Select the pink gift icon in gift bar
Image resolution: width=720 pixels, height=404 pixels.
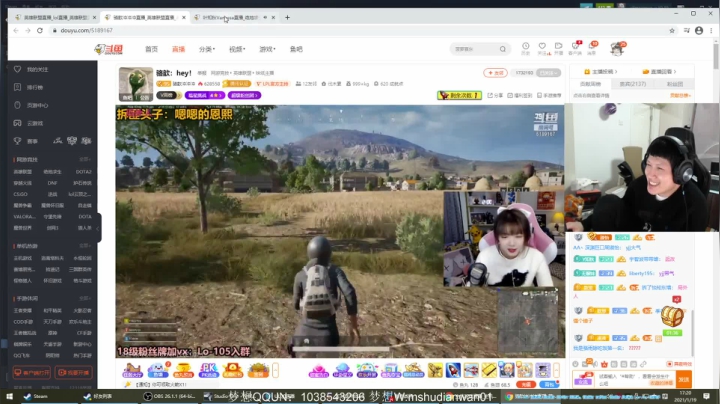coord(318,370)
